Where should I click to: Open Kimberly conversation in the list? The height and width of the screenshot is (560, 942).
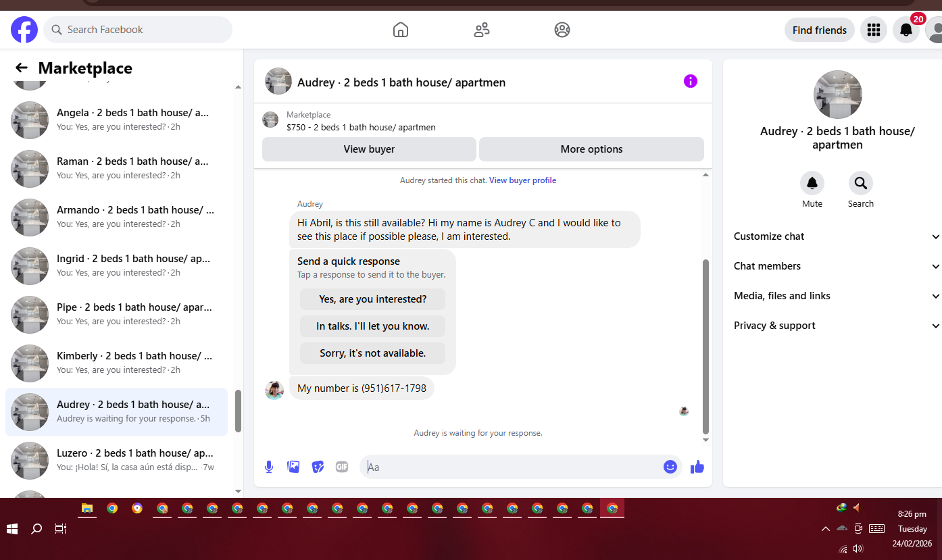coord(117,363)
